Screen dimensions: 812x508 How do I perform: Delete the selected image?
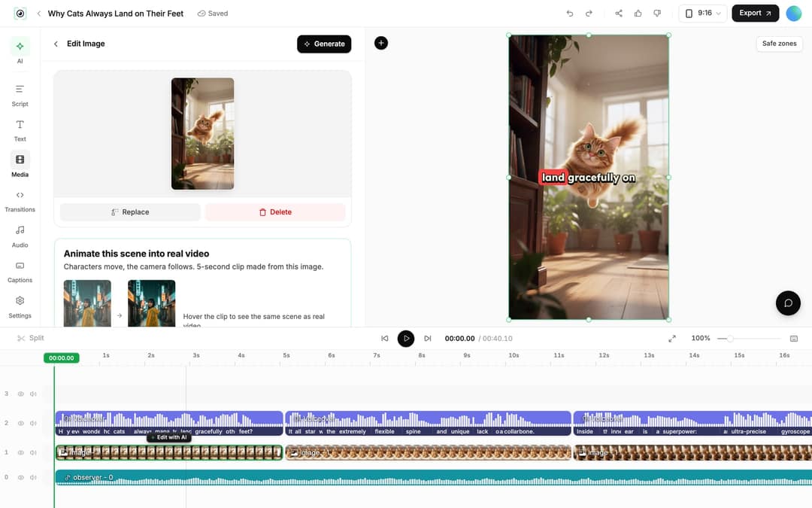click(275, 212)
